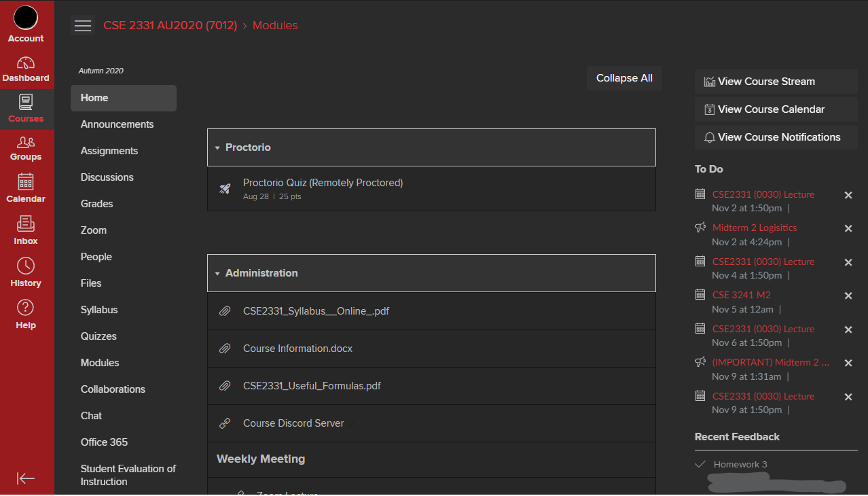Dismiss the Midterm 2 Logisitics to-do item
This screenshot has width=868, height=496.
coord(848,229)
